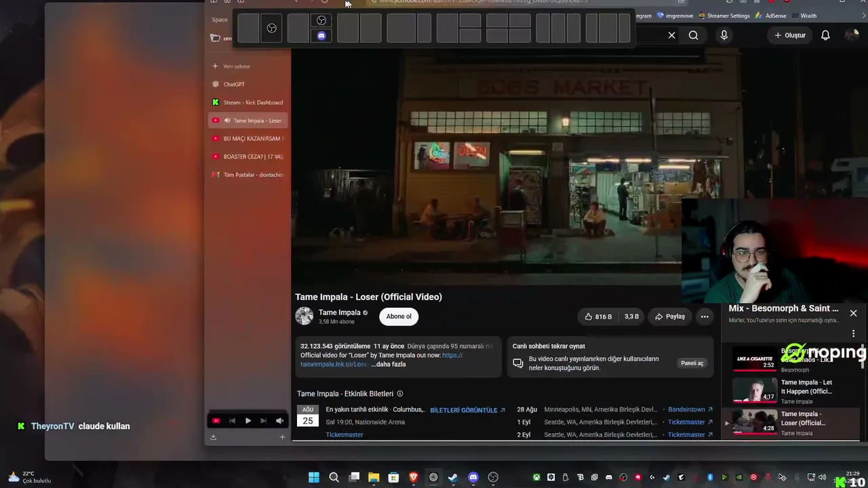The width and height of the screenshot is (868, 488).
Task: Open Brave browser from the taskbar
Action: pyautogui.click(x=414, y=477)
